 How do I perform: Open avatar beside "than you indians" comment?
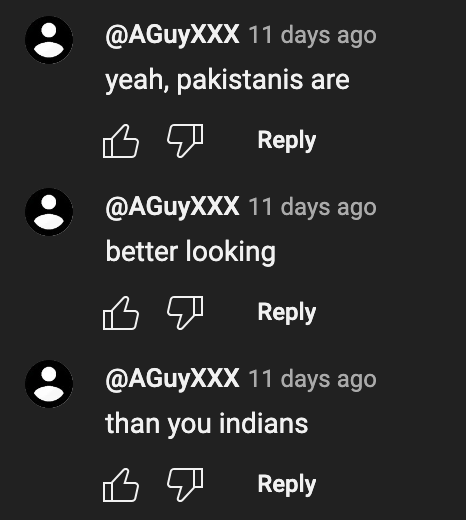pyautogui.click(x=49, y=384)
